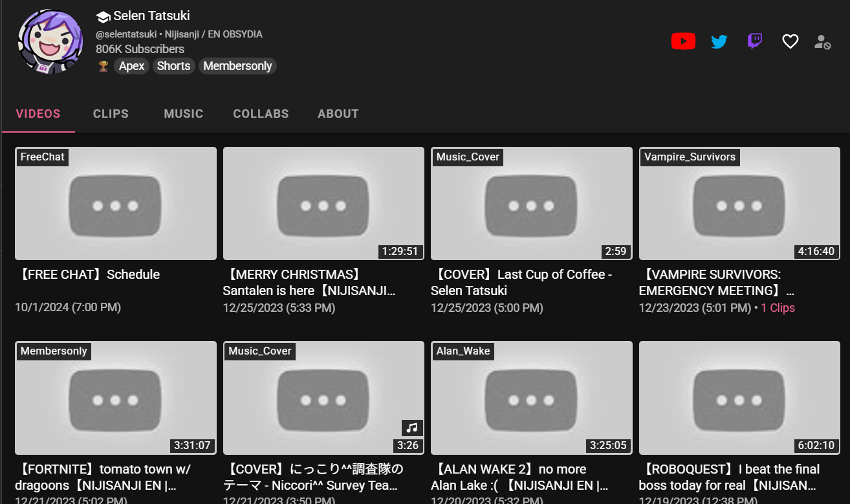
Task: Click the thumbnail with duration 3:26
Action: (x=323, y=398)
